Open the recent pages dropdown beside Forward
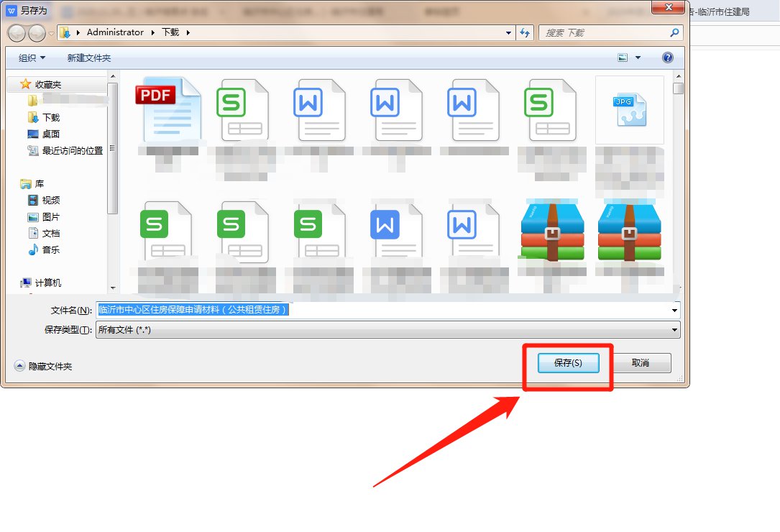 51,33
